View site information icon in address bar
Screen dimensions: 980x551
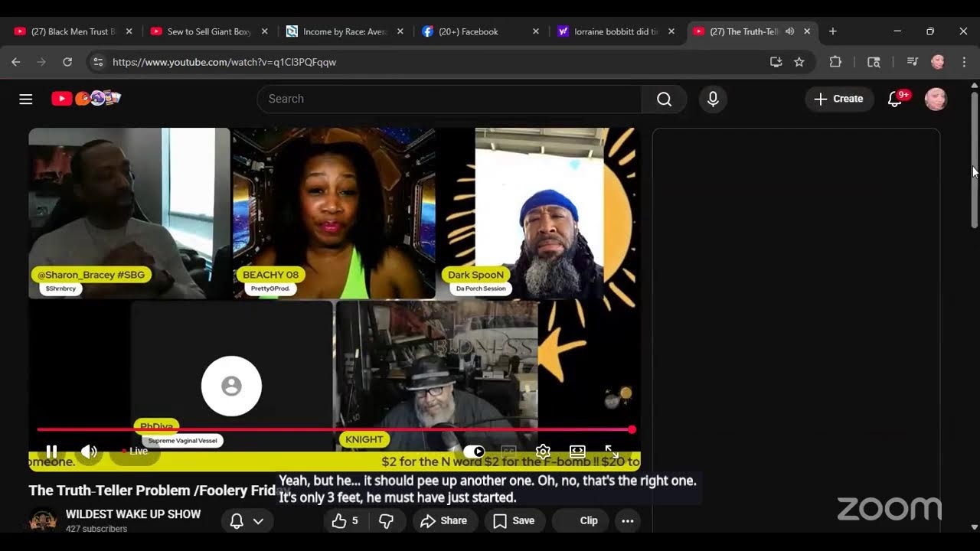click(x=96, y=62)
